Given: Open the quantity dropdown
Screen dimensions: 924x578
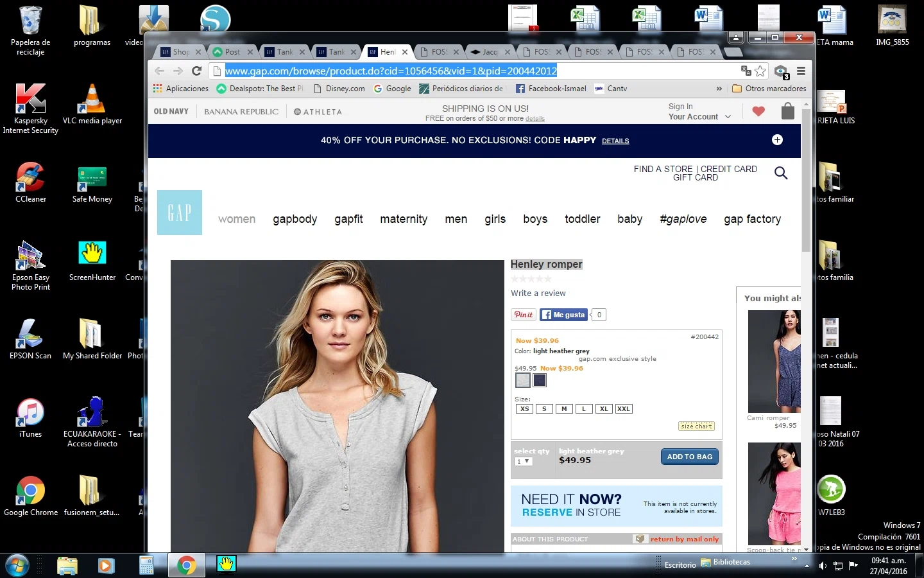Looking at the screenshot, I should tap(524, 462).
